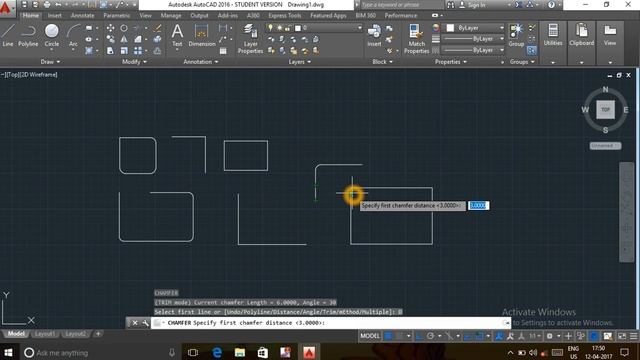640x360 pixels.
Task: Open the Insert ribbon tab
Action: [55, 16]
